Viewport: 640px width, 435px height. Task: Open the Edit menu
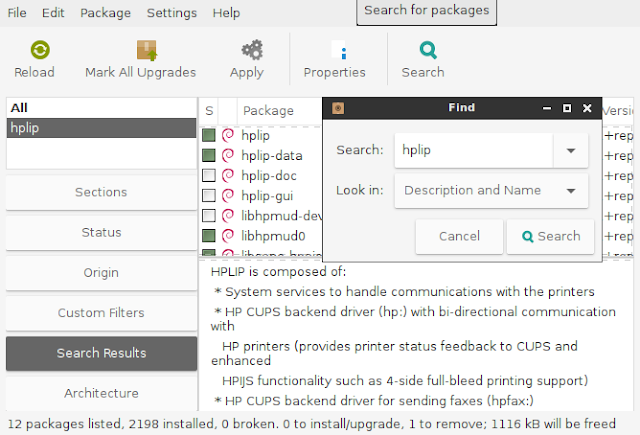click(53, 13)
